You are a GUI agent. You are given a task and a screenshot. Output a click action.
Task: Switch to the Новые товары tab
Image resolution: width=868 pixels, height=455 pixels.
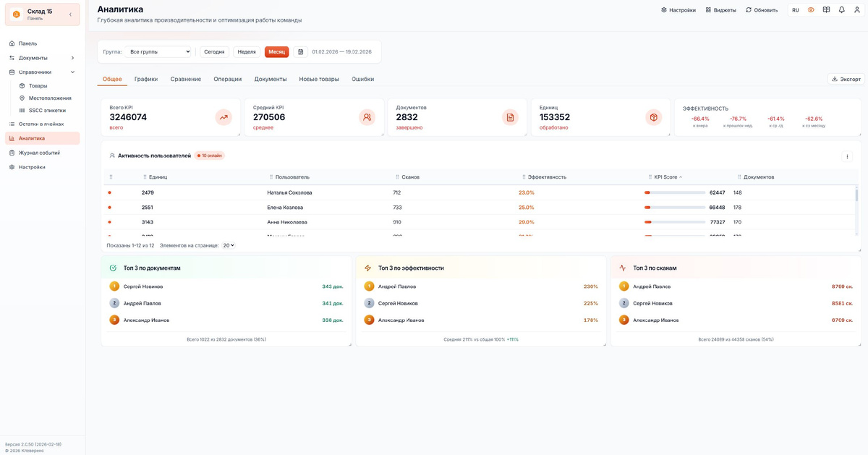point(319,79)
